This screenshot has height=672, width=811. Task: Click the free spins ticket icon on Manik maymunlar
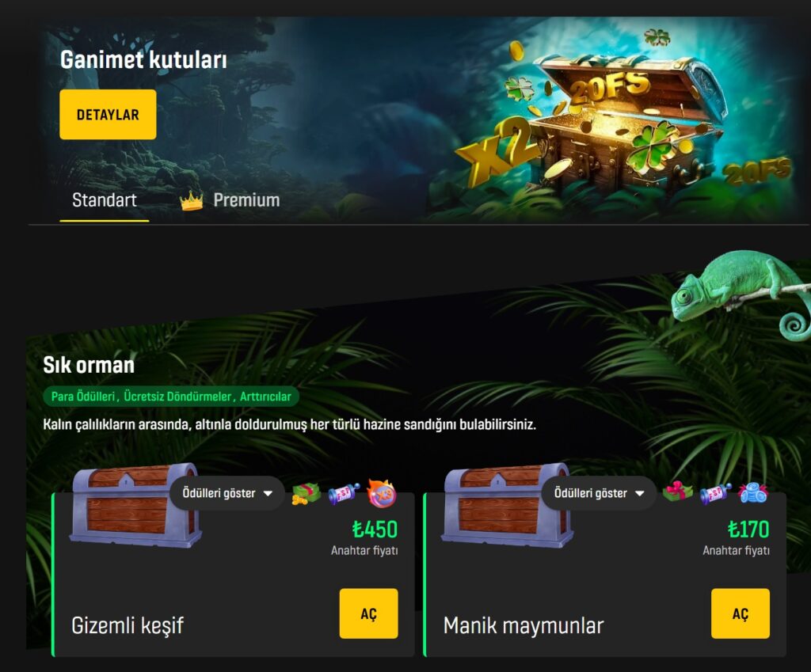click(716, 494)
